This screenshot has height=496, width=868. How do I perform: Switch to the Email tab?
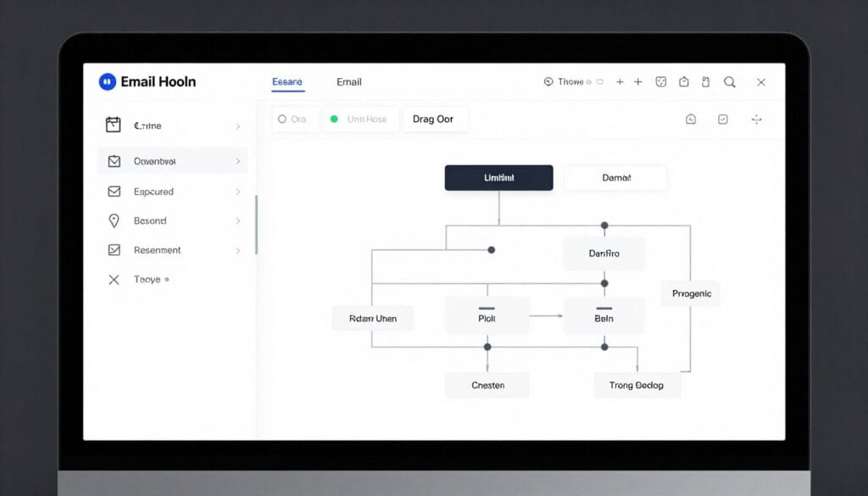[x=348, y=82]
